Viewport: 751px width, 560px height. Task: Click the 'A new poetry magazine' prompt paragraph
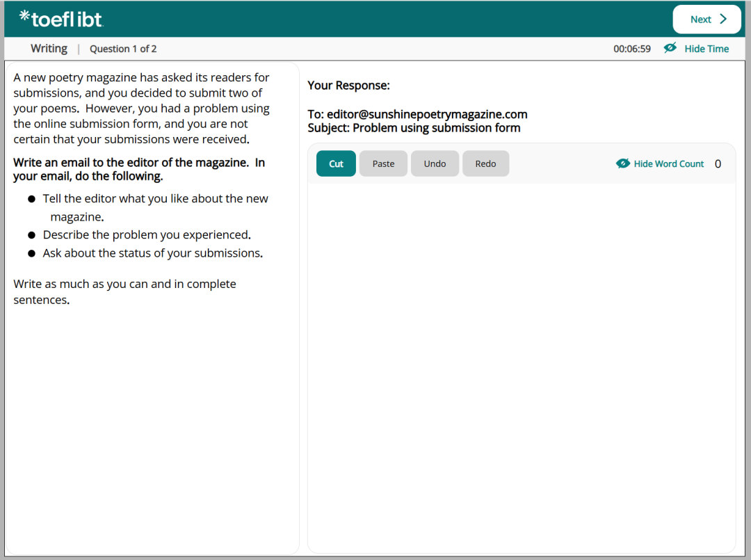tap(141, 109)
